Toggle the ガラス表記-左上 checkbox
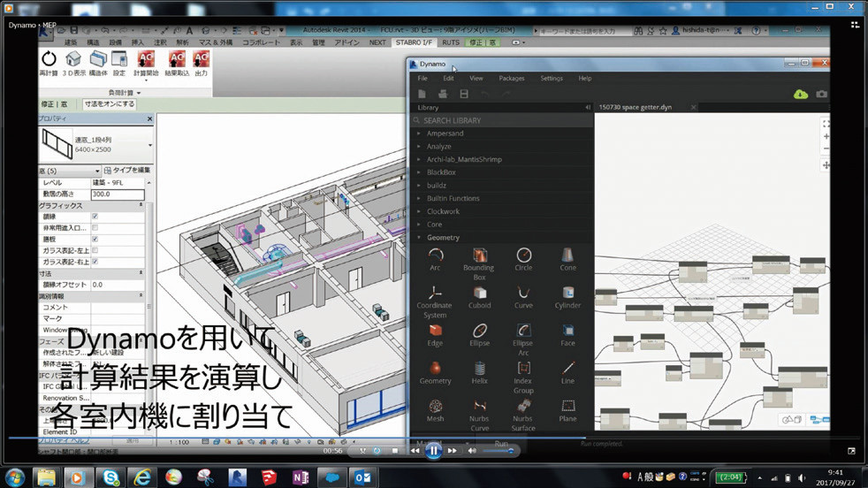 (95, 250)
